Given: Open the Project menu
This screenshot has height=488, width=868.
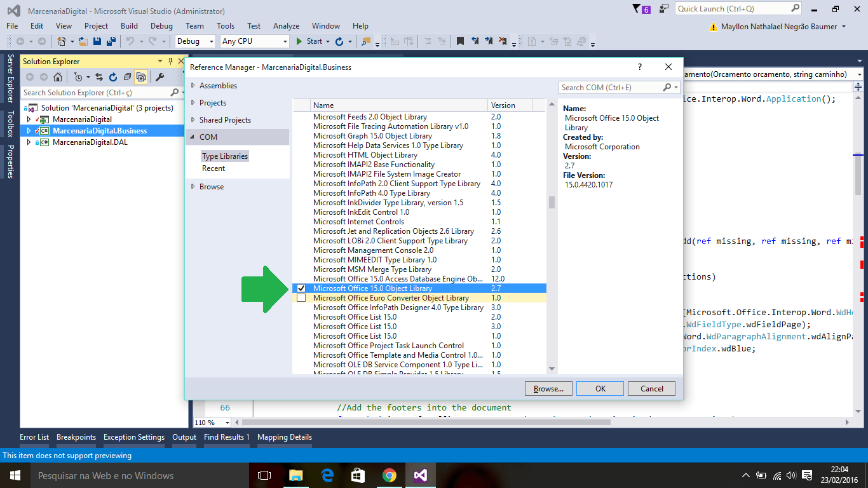Looking at the screenshot, I should 97,26.
